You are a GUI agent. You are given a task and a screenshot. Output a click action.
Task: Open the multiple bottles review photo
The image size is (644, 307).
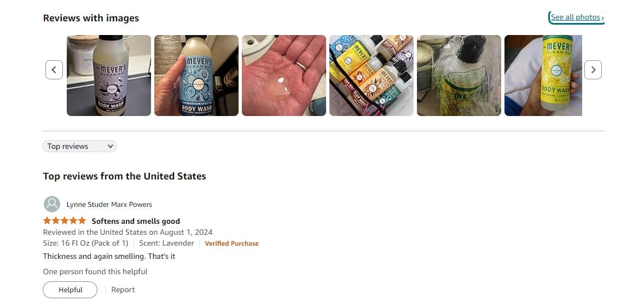[x=372, y=75]
